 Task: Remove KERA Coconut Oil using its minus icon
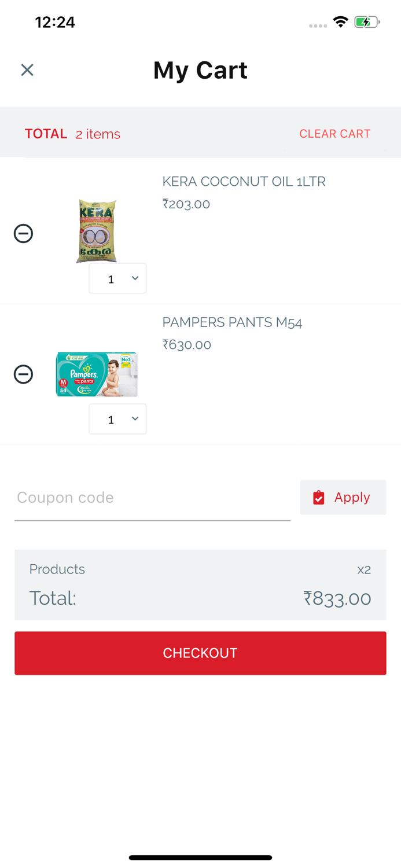(x=23, y=233)
